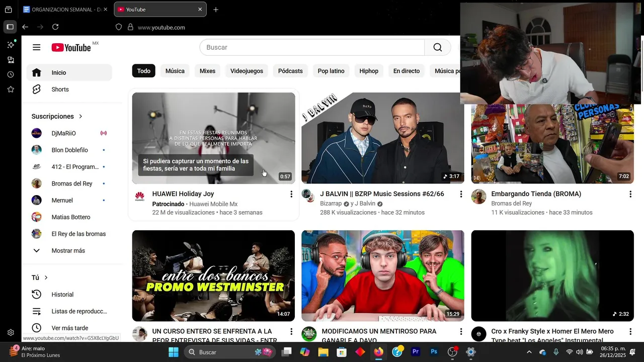
Task: Select the Pódcasts filter chip
Action: point(290,71)
